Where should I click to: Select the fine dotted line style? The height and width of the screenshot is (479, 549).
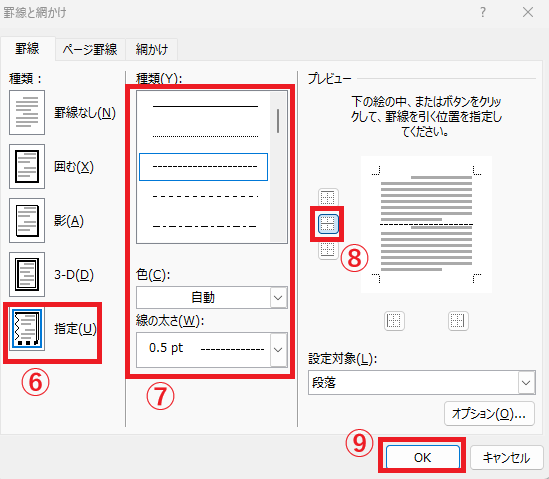click(x=205, y=136)
